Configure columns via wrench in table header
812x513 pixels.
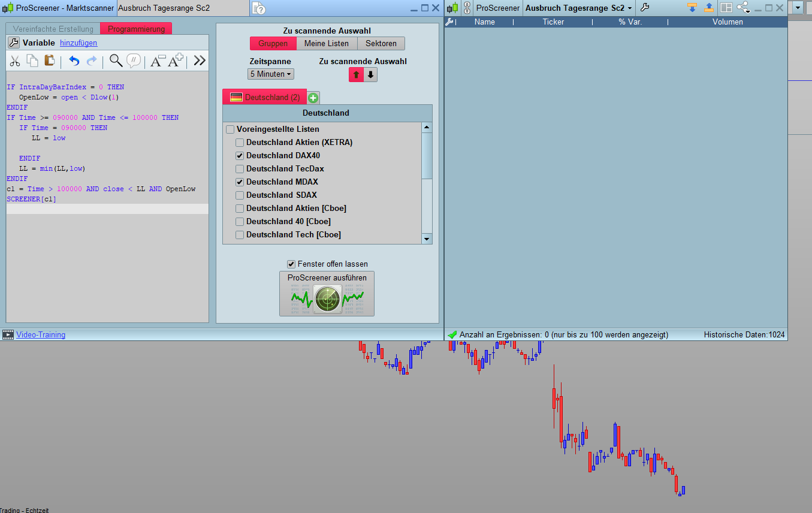(449, 22)
